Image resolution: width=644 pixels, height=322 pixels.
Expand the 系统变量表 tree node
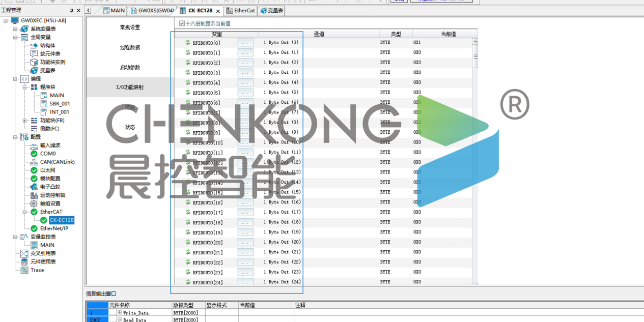[15, 29]
